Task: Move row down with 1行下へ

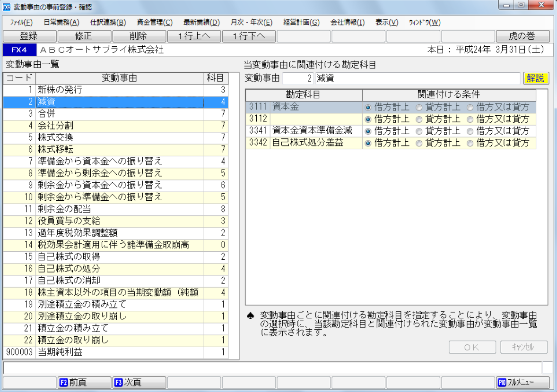Action: pos(248,36)
